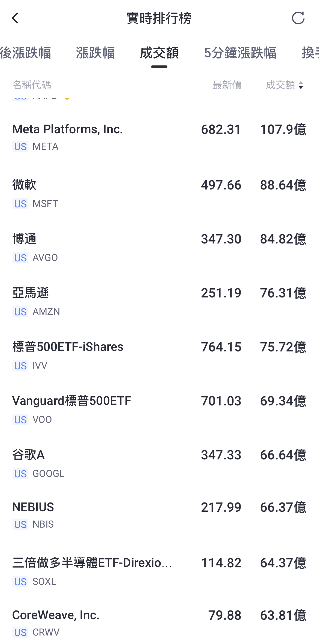Viewport: 319px width, 644px height.
Task: Refresh the real-time ranking list
Action: 298,18
